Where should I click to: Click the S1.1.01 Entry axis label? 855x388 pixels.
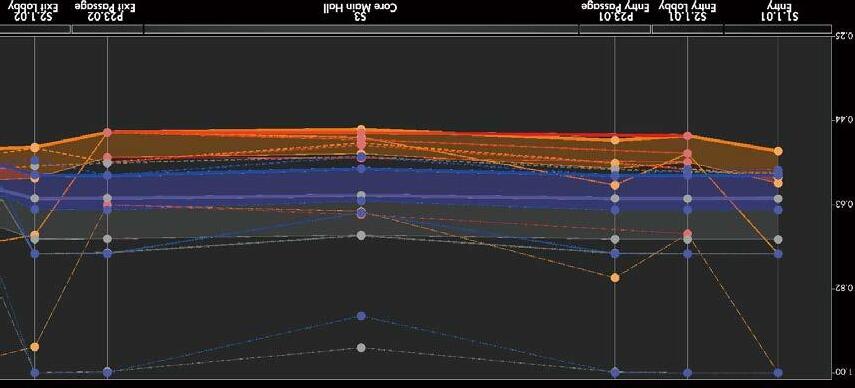click(x=780, y=12)
